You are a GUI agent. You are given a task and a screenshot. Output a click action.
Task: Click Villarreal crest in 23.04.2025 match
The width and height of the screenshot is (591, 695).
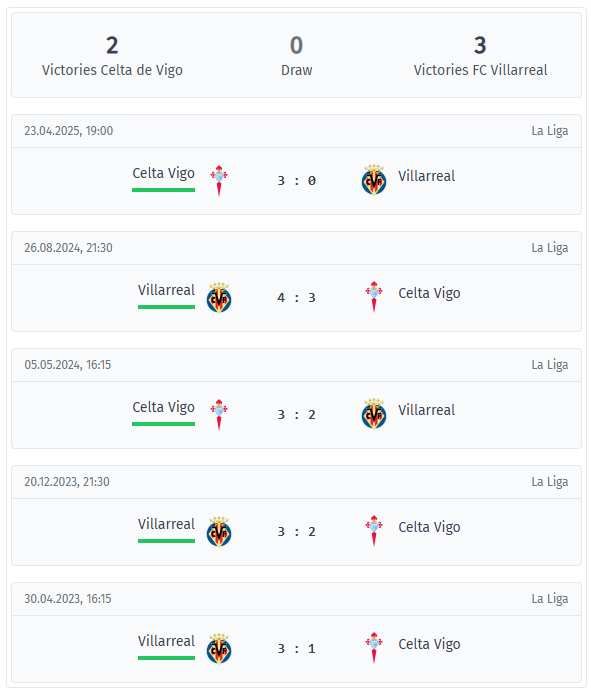coord(374,180)
